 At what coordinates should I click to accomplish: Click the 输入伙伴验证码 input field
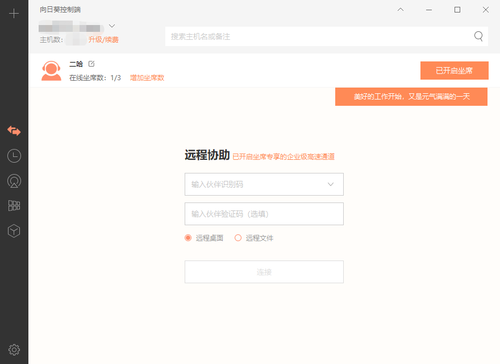pyautogui.click(x=264, y=214)
